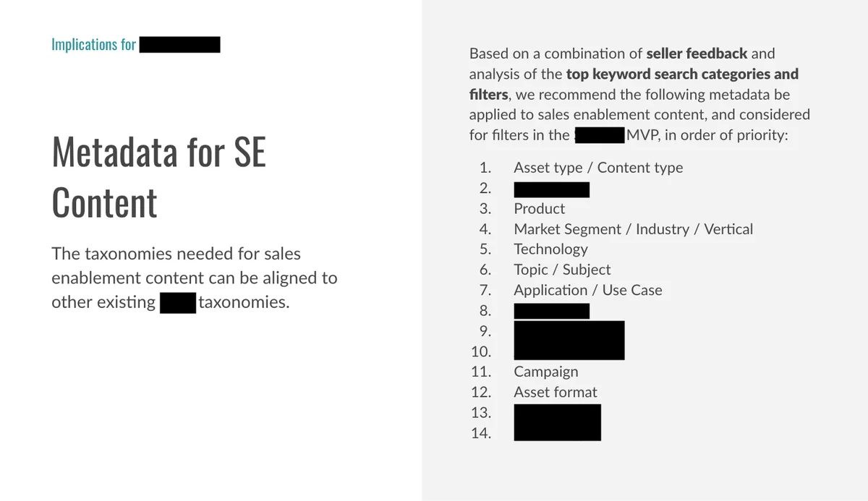The image size is (868, 501).
Task: Click the redacted box covering items 13 and 14
Action: (557, 422)
